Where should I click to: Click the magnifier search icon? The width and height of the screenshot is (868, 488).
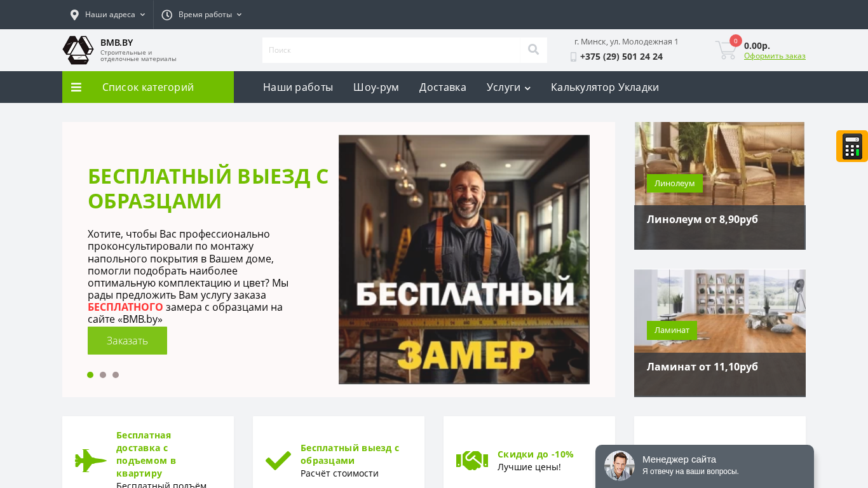(533, 50)
